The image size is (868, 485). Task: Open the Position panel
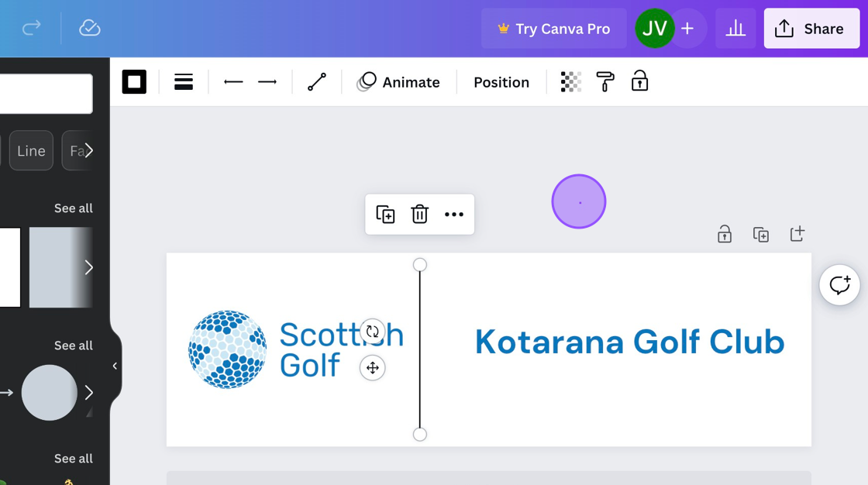(x=501, y=82)
